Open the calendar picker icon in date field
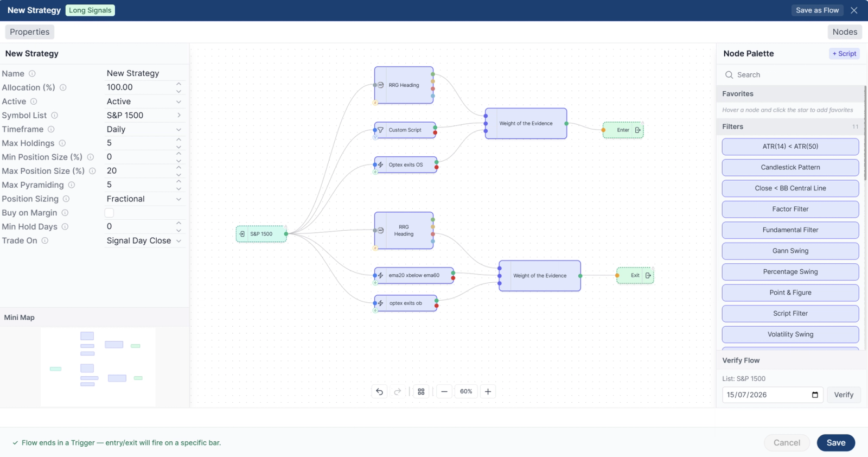Screen dimensions: 868x457 pos(815,395)
